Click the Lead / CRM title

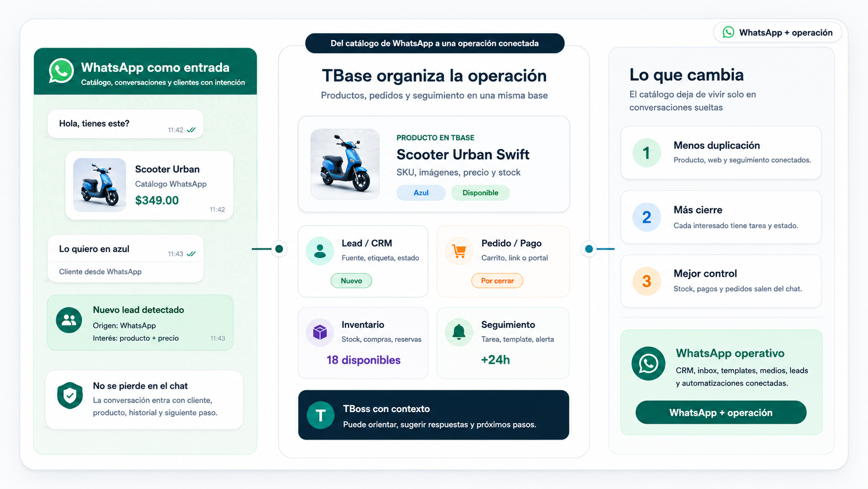coord(367,243)
